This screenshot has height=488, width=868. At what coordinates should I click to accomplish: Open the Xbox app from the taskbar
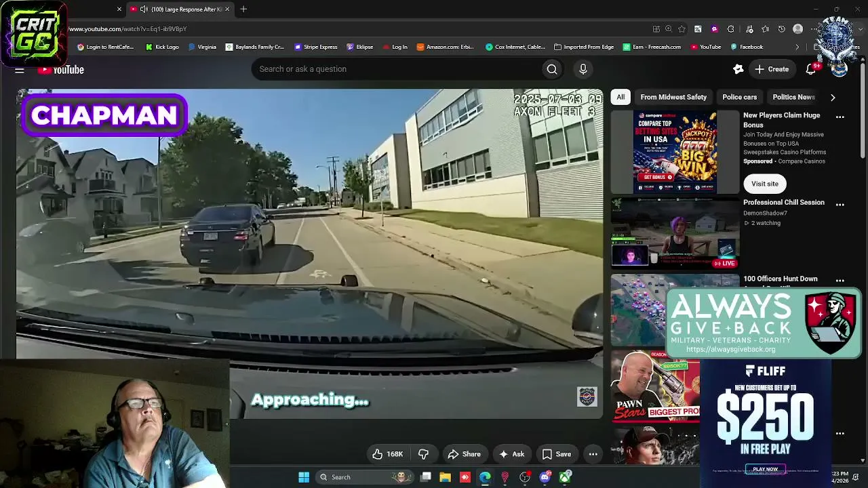pos(565,477)
